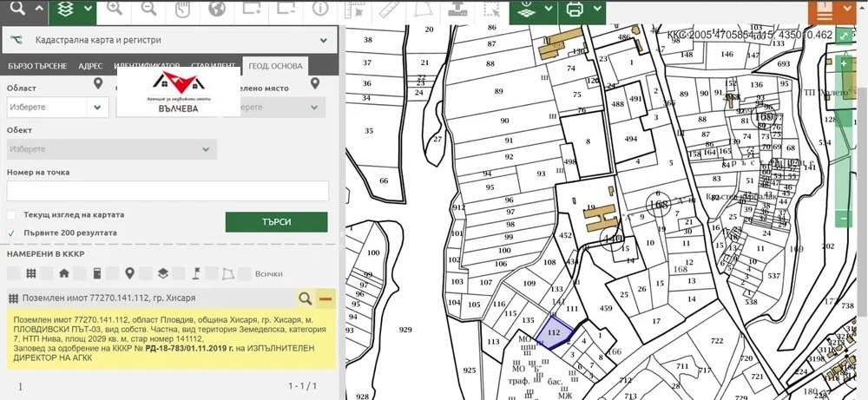This screenshot has height=400, width=868.
Task: Click the 'Номер на точка' input field
Action: point(168,191)
